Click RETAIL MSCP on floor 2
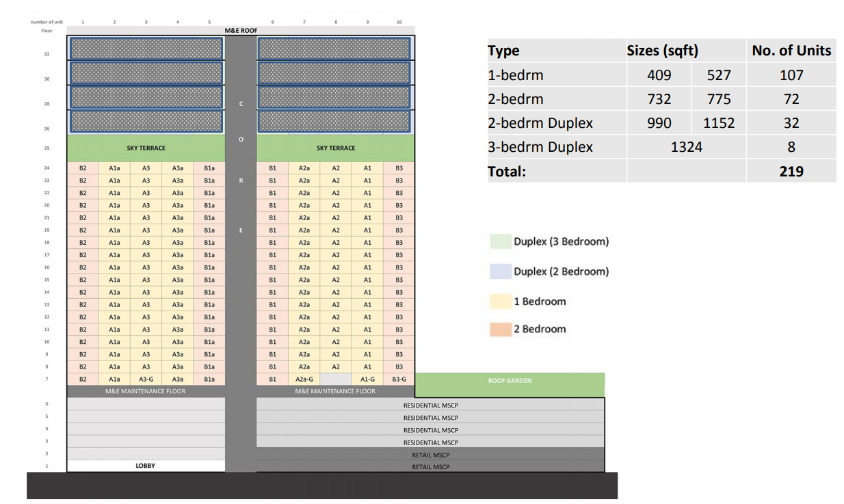Viewport: 844px width, 504px height. 431,455
